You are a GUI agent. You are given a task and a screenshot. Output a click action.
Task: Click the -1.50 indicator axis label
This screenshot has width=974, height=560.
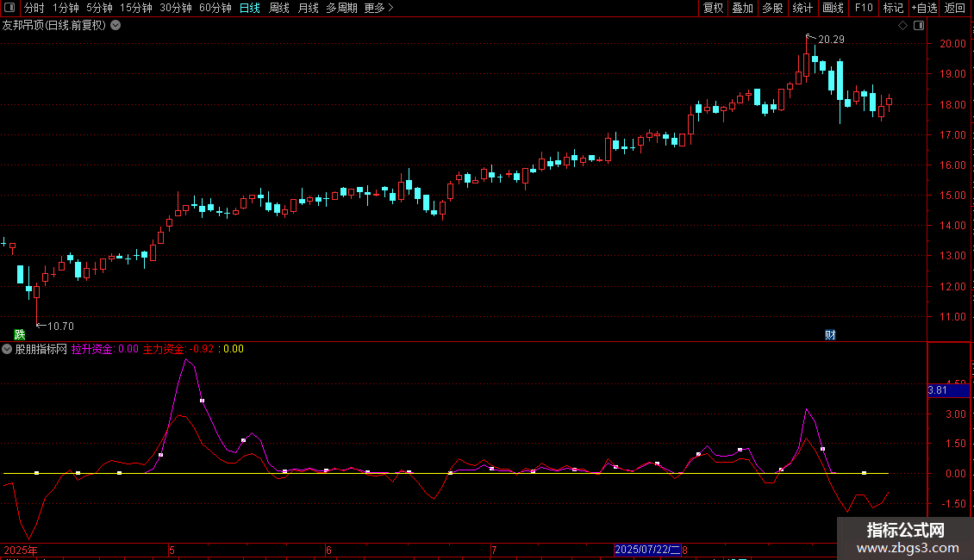(953, 503)
